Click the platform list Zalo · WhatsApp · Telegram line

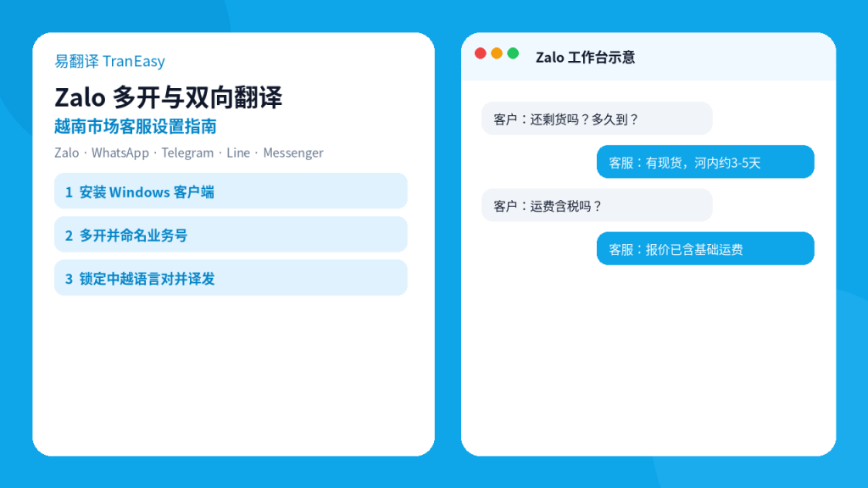[x=189, y=152]
